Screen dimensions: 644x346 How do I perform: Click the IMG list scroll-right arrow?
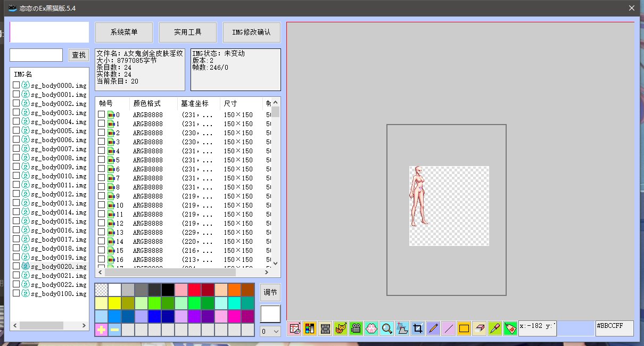click(x=85, y=325)
